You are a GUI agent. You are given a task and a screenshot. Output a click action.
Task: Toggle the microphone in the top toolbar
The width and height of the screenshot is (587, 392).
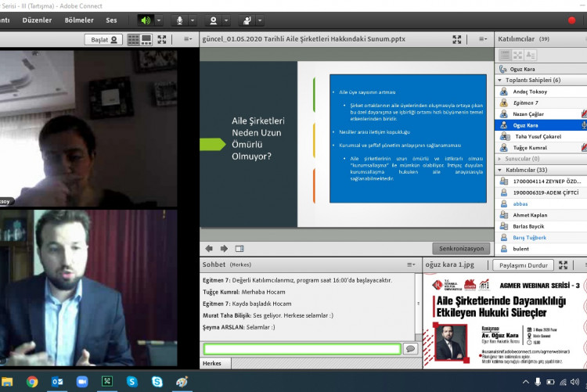179,20
